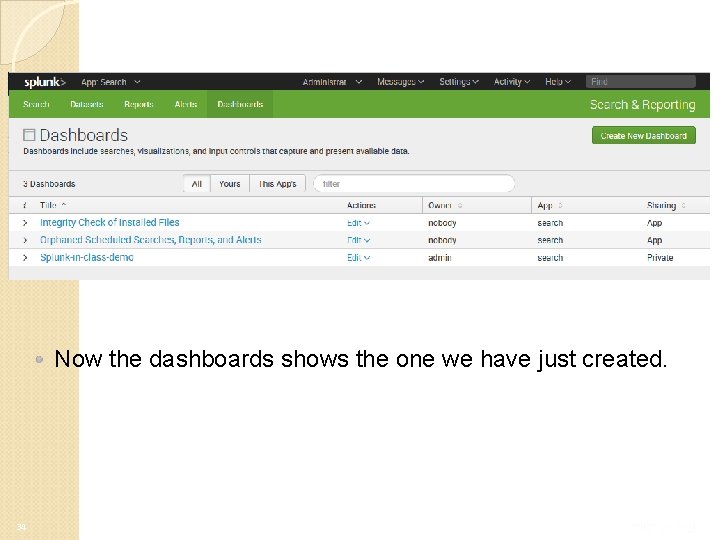Open the Settings menu
720x540 pixels.
[459, 82]
